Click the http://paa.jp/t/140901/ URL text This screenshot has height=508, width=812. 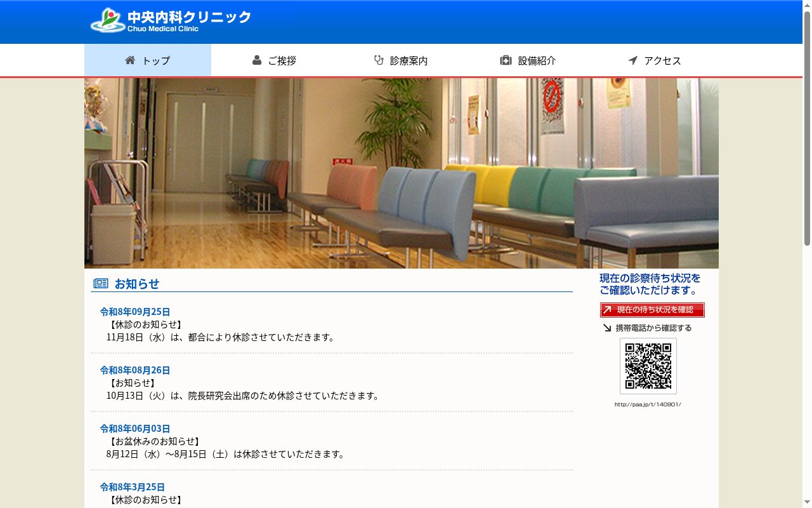click(x=648, y=404)
